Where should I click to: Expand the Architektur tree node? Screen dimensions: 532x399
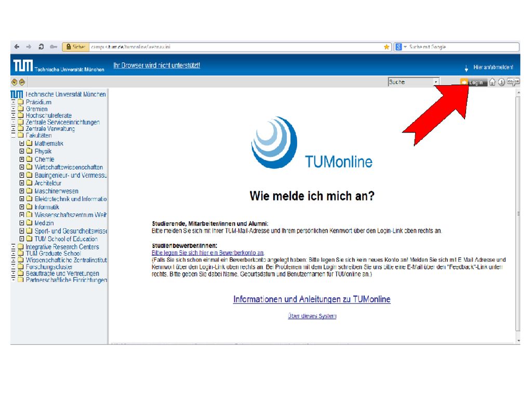click(x=22, y=183)
